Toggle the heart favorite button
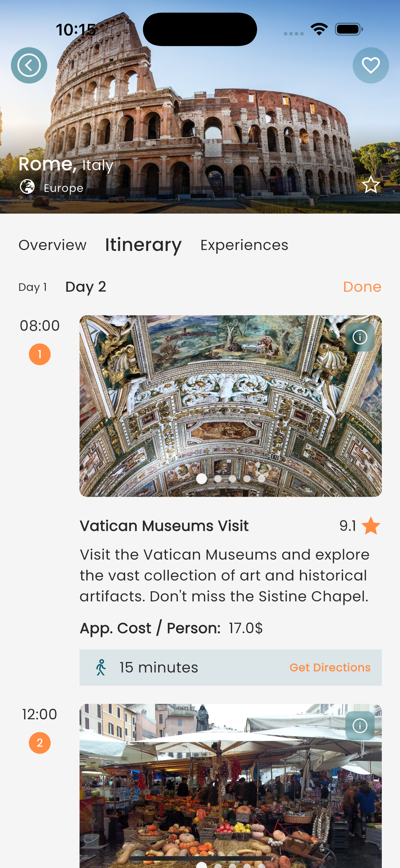The width and height of the screenshot is (400, 868). [x=370, y=65]
